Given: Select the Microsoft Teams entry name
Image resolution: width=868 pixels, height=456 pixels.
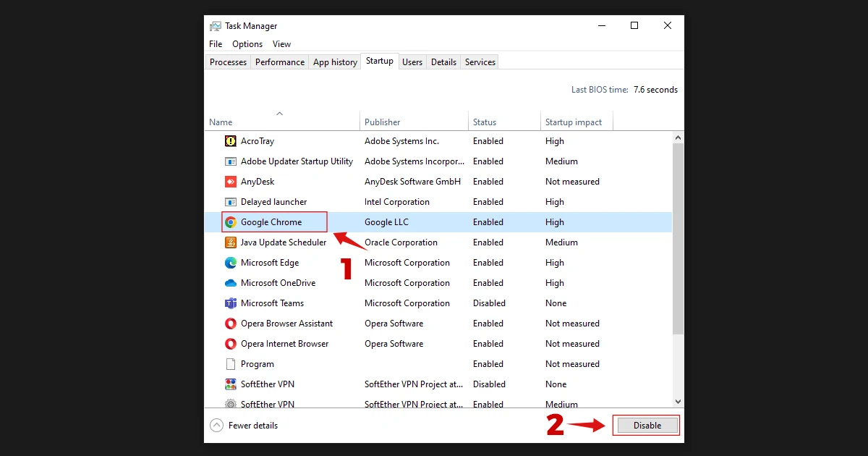Looking at the screenshot, I should tap(273, 303).
